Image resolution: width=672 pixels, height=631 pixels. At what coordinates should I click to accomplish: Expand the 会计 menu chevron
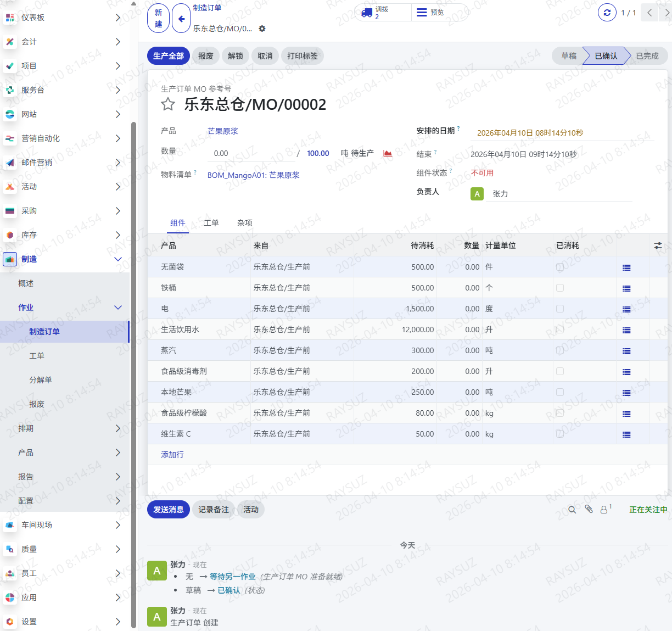[118, 42]
